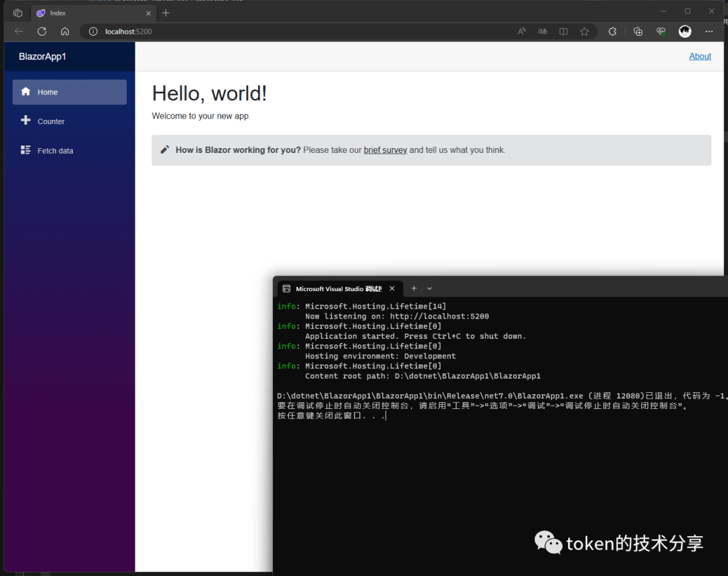Viewport: 728px width, 576px height.
Task: Click the Content root path line
Action: (423, 377)
